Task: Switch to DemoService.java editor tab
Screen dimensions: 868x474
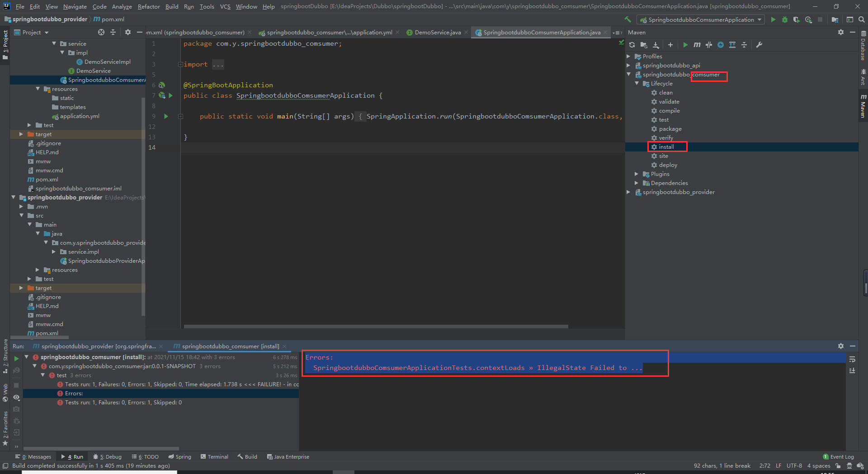Action: pos(437,32)
